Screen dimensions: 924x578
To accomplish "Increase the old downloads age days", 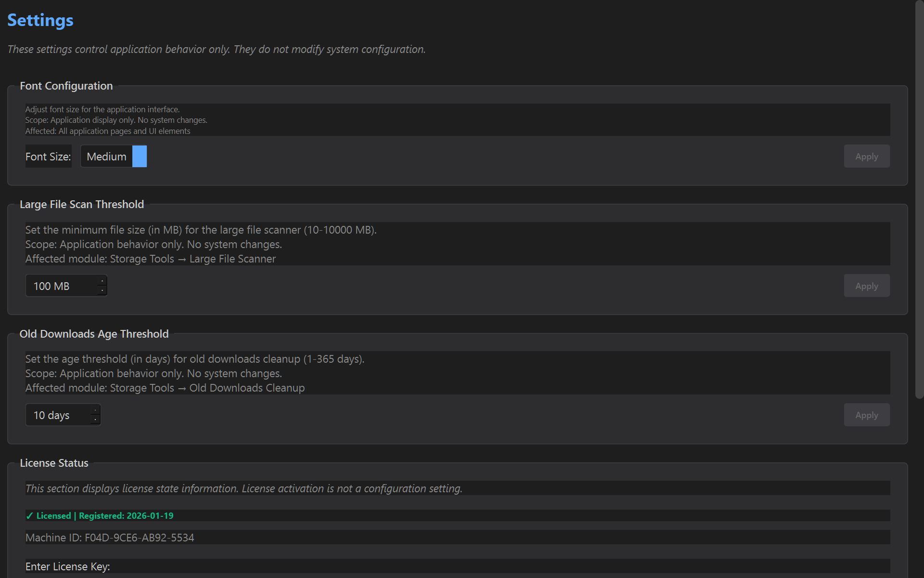I will point(95,410).
